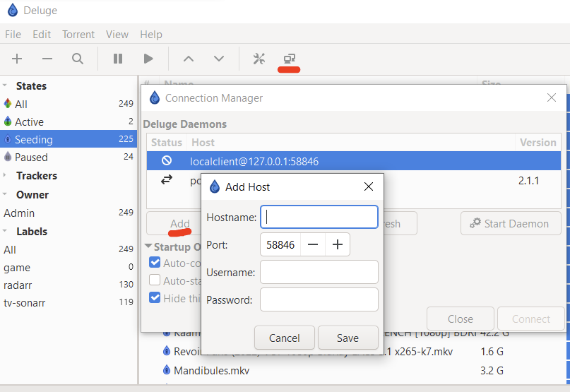The width and height of the screenshot is (570, 392).
Task: Toggle the Auto-connect checkbox
Action: (155, 262)
